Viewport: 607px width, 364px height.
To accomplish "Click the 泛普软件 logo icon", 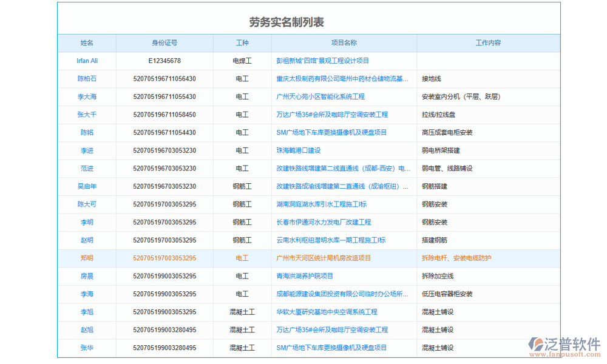I will [538, 343].
